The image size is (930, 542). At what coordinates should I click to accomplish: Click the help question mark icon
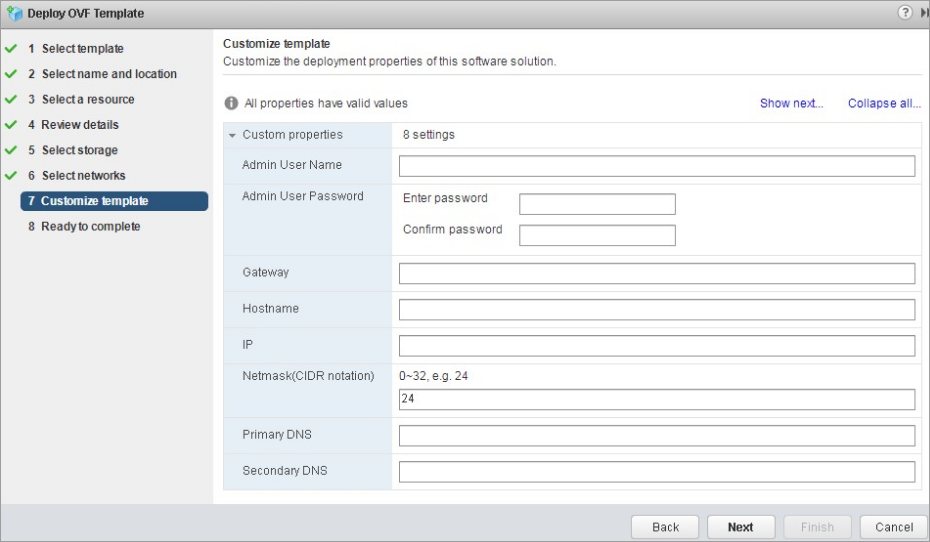tap(904, 12)
